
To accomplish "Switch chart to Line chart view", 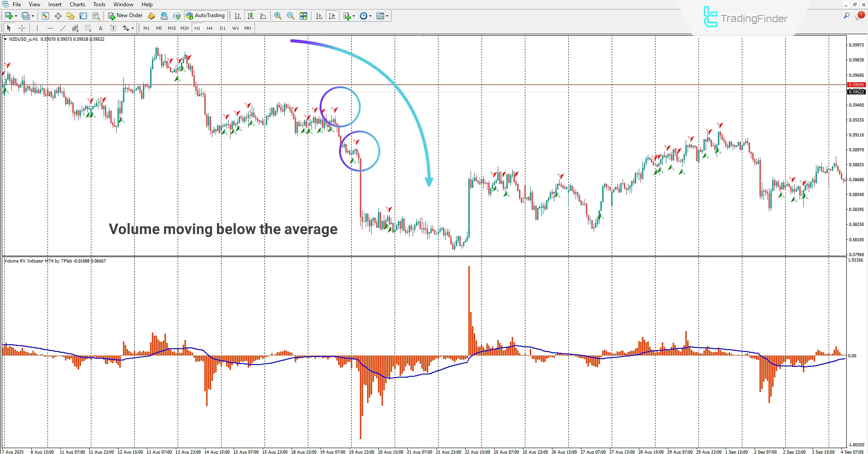I will point(264,16).
